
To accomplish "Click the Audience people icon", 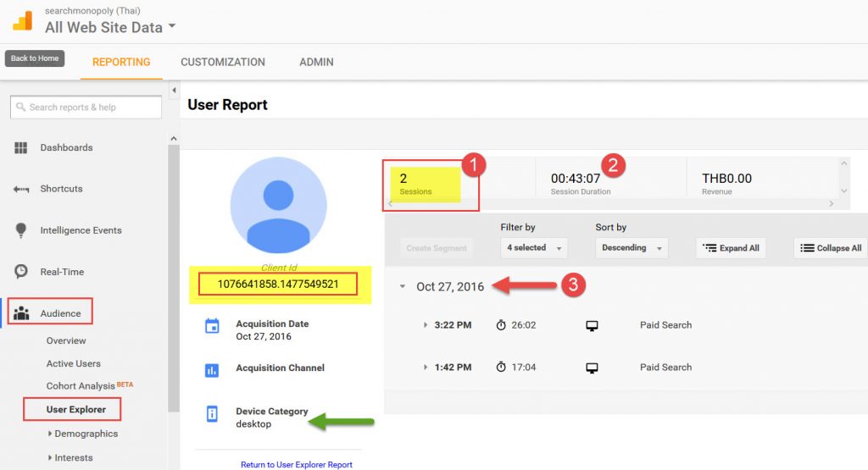I will click(x=21, y=313).
